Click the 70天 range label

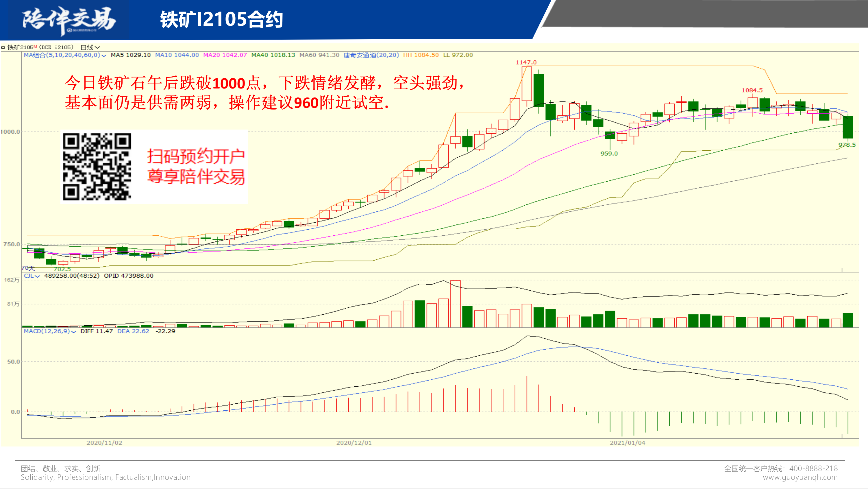[28, 268]
